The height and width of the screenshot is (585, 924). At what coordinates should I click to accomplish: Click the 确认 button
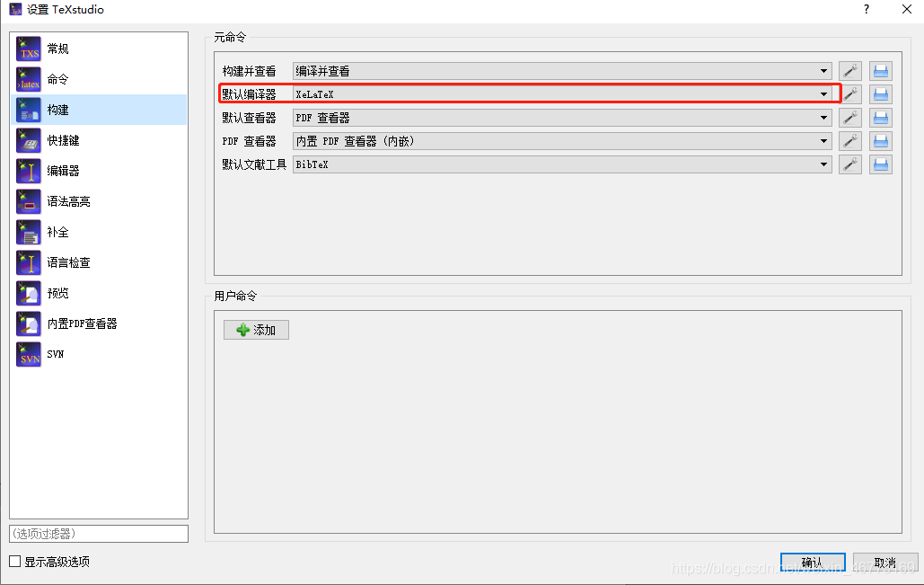[x=813, y=562]
